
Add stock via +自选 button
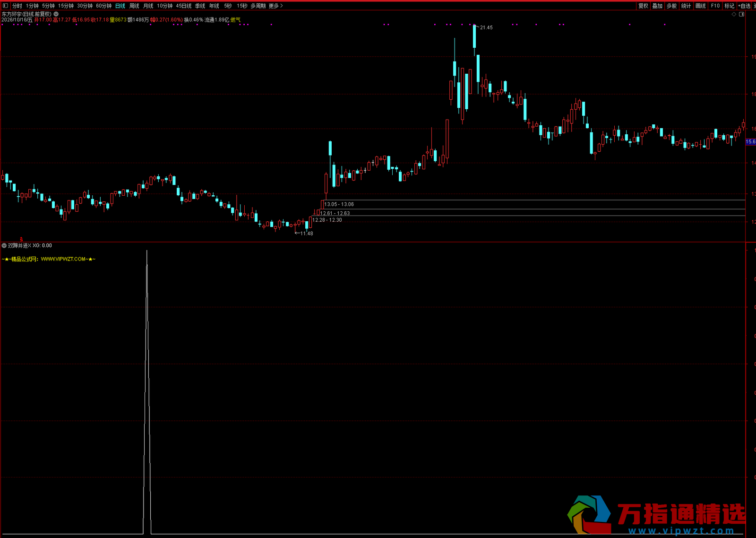pyautogui.click(x=744, y=6)
